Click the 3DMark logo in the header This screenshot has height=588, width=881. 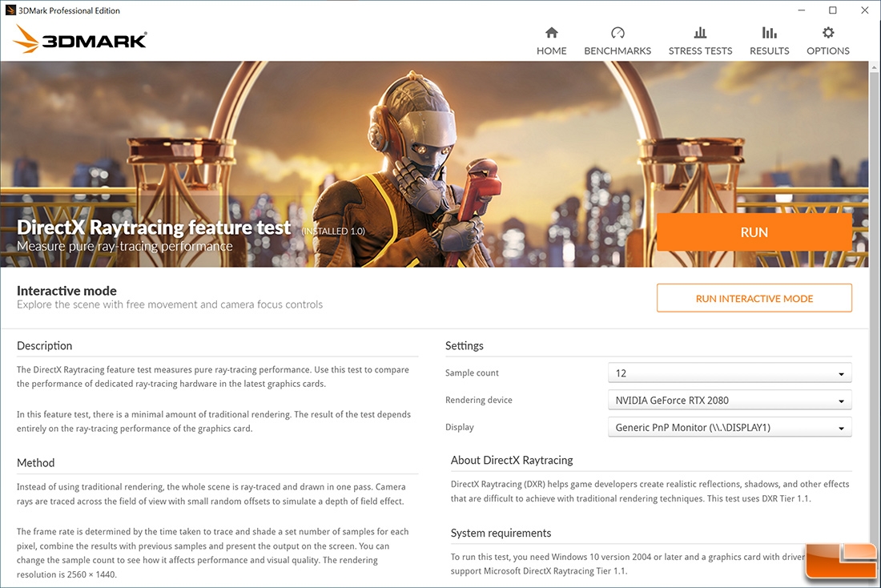click(x=80, y=39)
